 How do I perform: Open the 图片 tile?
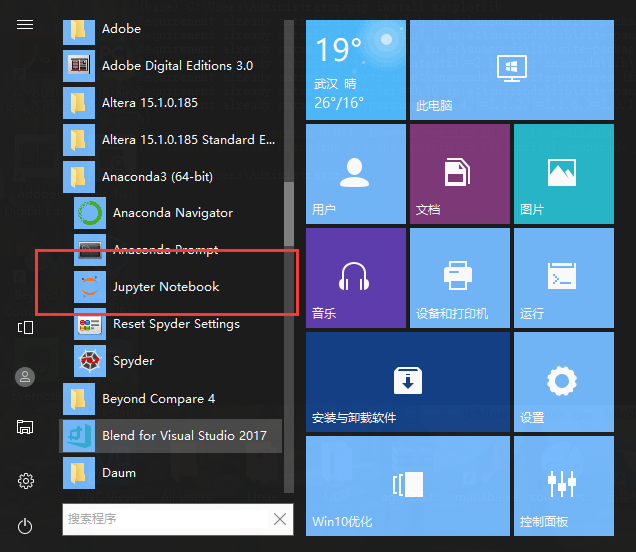pyautogui.click(x=564, y=174)
